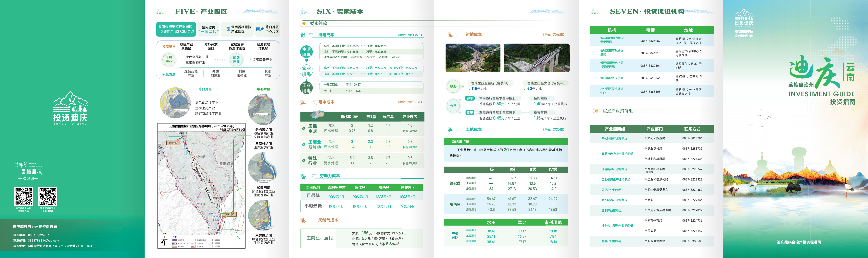Viewport: 868px width, 258px height.
Task: Click the 115元/吨 rail freight price
Action: pos(479,88)
